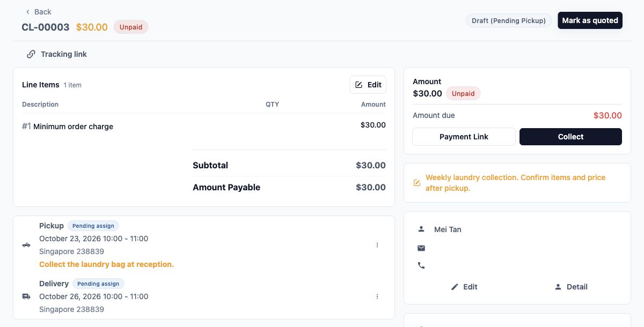Image resolution: width=644 pixels, height=327 pixels.
Task: Open the Pickup row three-dot menu
Action: pyautogui.click(x=377, y=245)
